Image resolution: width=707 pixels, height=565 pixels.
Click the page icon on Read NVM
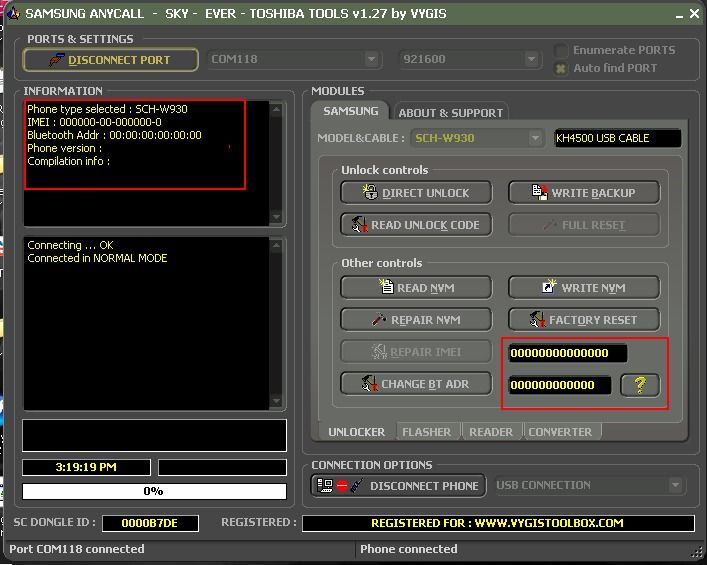click(386, 287)
